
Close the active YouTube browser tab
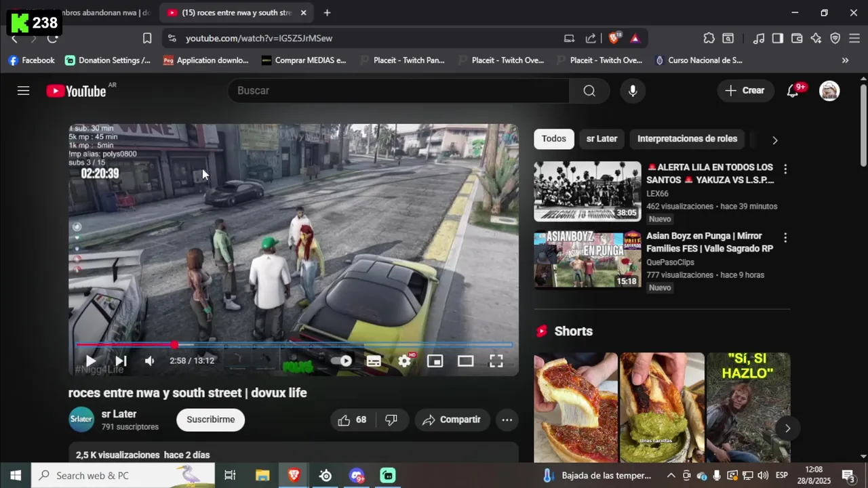pyautogui.click(x=303, y=13)
